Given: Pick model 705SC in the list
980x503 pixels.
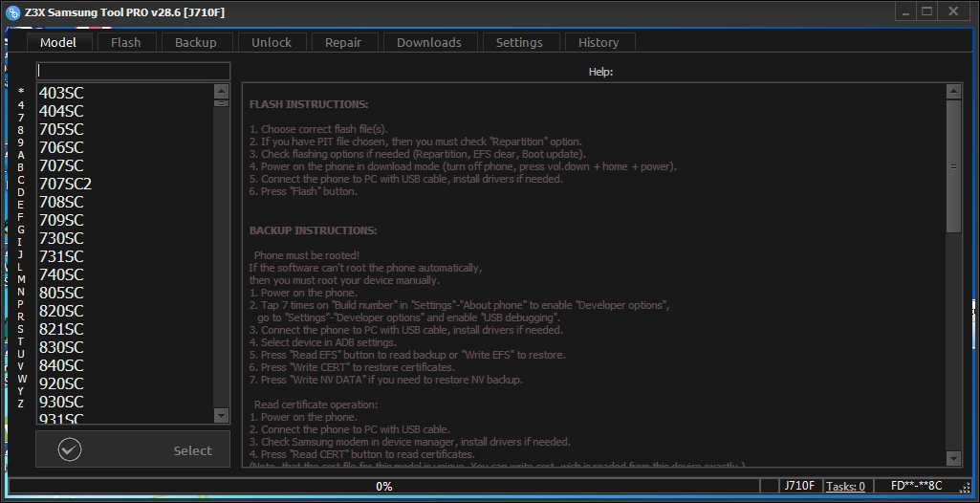Looking at the screenshot, I should coord(124,129).
